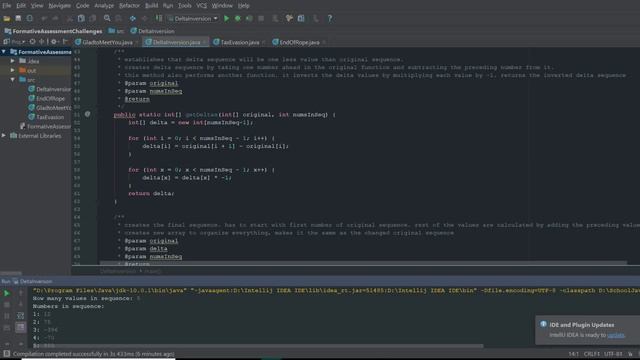Screen dimensions: 640x360
Task: Select DeltaInversion in project tree
Action: (49, 89)
